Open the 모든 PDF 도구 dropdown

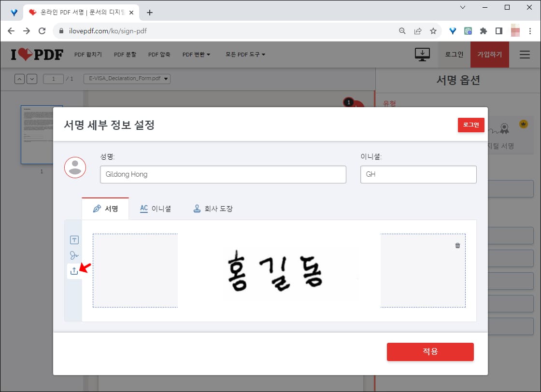click(244, 54)
